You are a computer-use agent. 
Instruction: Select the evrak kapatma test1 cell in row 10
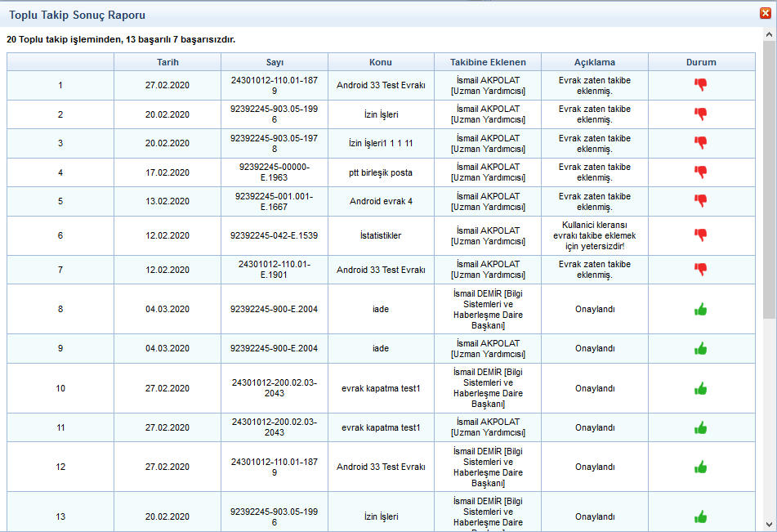(x=381, y=388)
